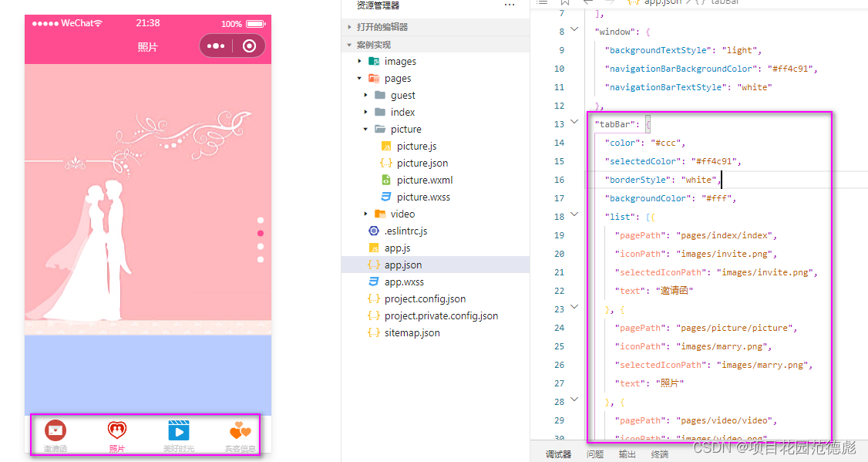Click the app.js JS file icon
Viewport: 868px width, 462px height.
point(374,248)
